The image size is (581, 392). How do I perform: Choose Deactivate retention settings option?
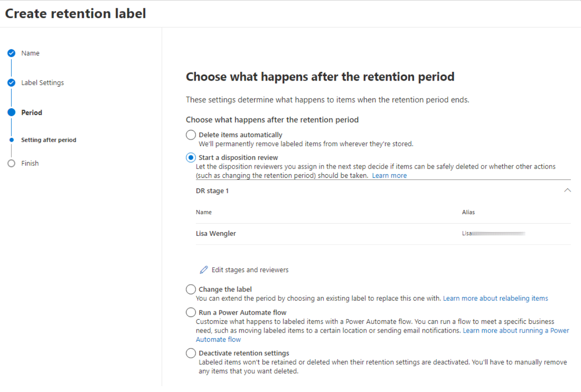pos(191,353)
